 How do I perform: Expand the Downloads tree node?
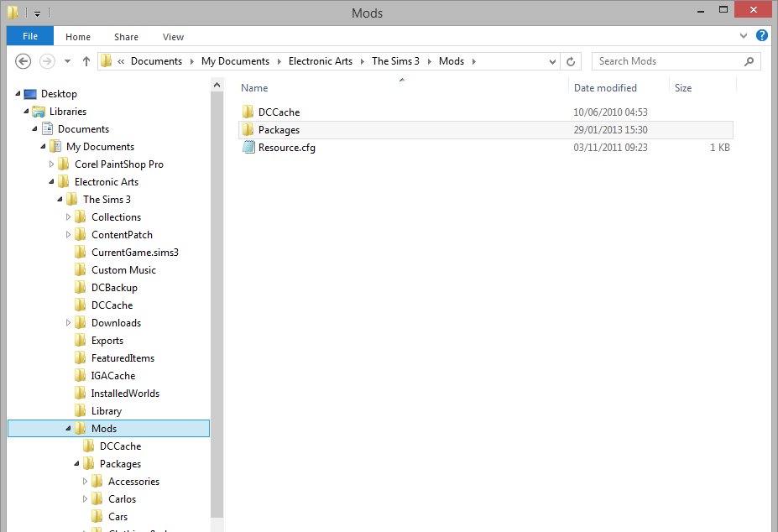tap(69, 322)
